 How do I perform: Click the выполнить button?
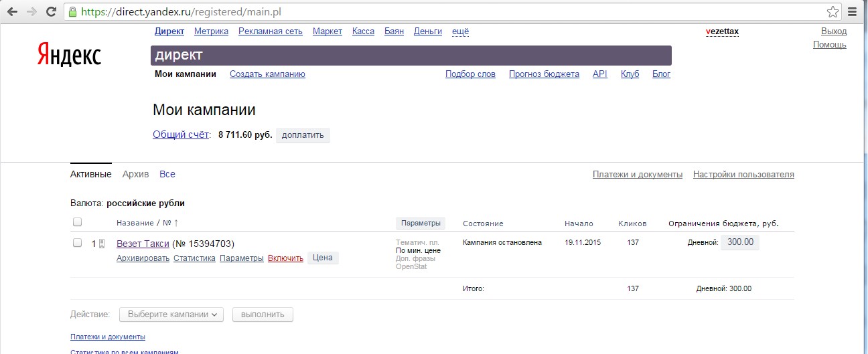[x=263, y=315]
